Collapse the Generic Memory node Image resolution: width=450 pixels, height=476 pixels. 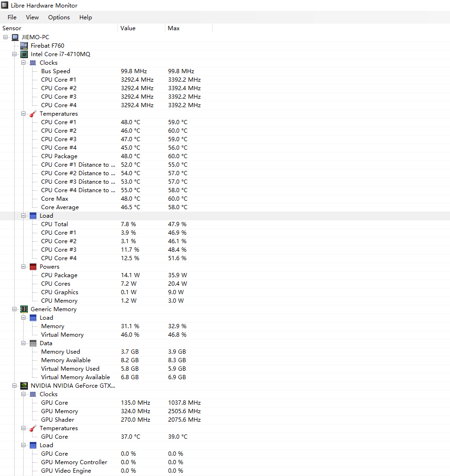[14, 309]
